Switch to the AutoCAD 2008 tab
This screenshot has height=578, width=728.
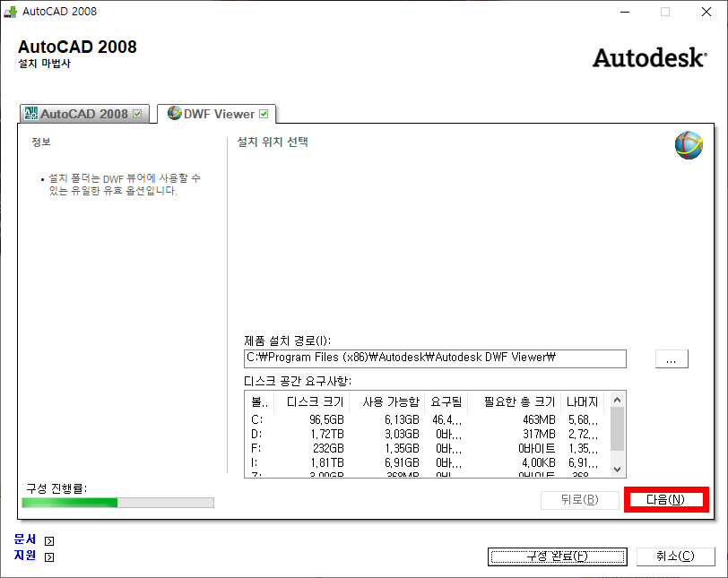click(x=84, y=114)
